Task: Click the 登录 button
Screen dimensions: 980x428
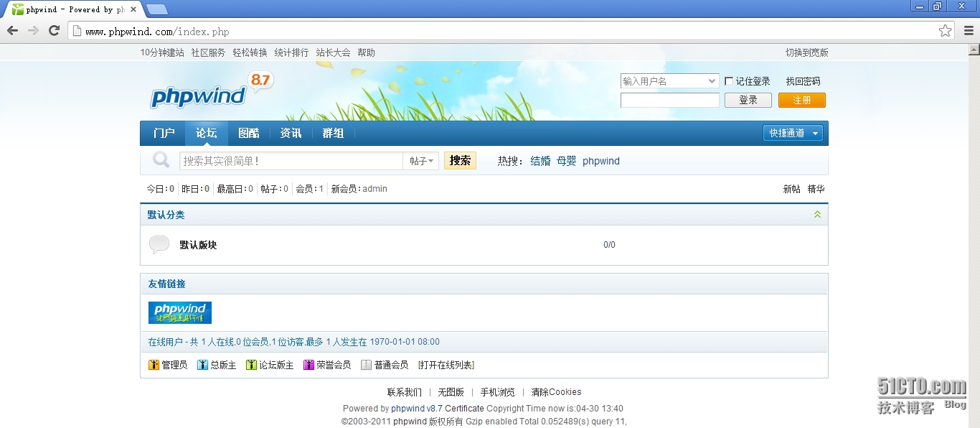Action: [x=748, y=100]
